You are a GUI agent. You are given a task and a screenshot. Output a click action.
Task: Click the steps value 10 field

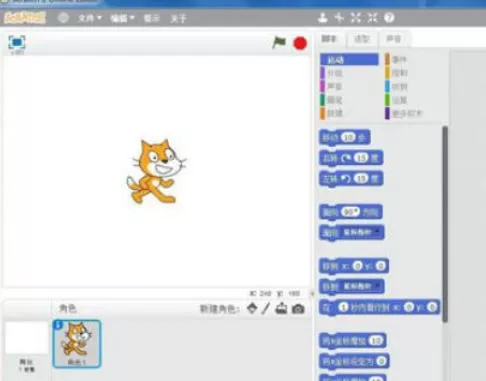pos(348,137)
